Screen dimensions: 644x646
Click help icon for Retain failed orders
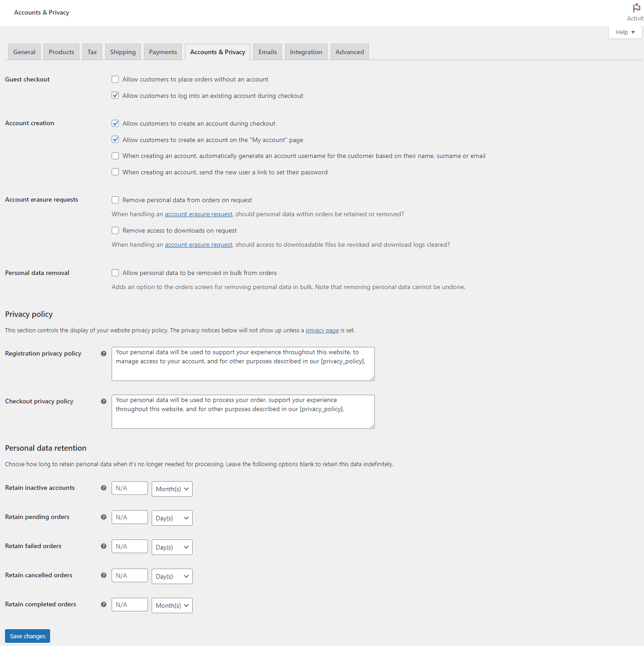coord(103,546)
